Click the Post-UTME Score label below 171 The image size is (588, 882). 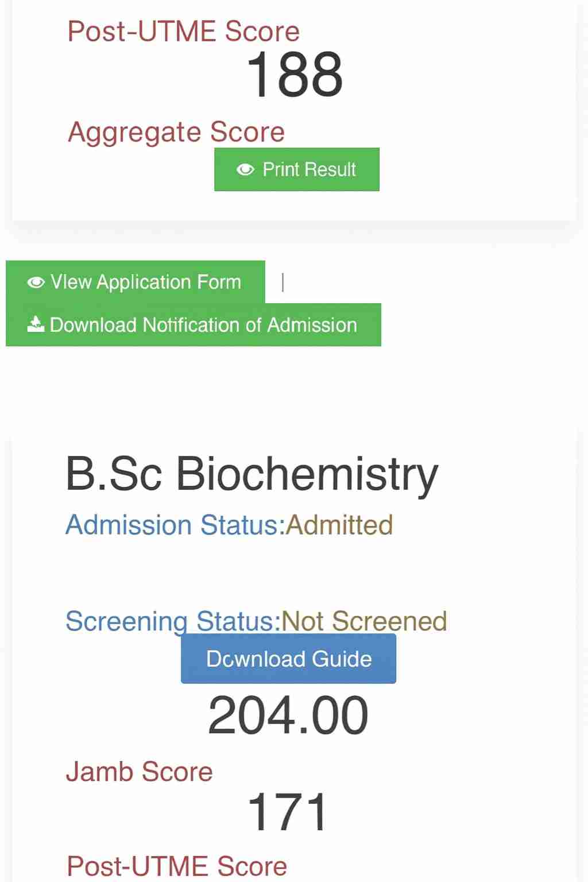coord(177,866)
